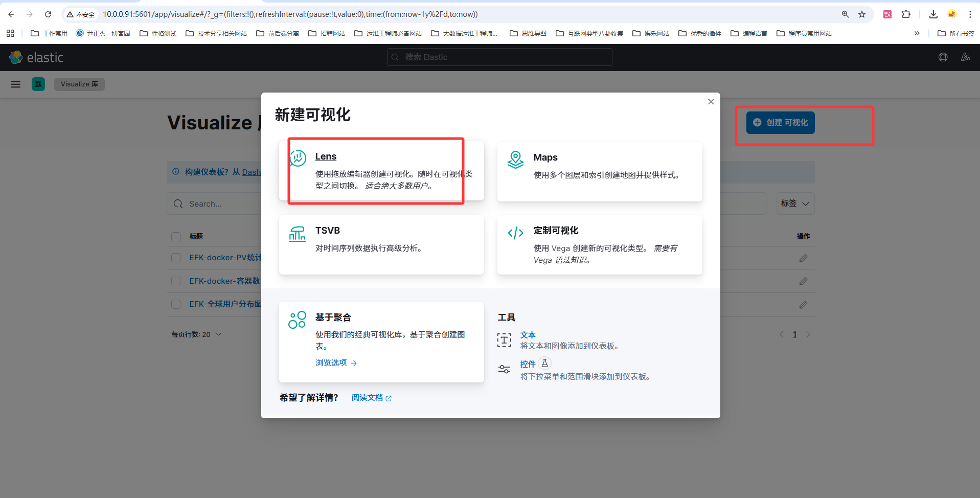Click the custom visualization code icon

pos(515,233)
